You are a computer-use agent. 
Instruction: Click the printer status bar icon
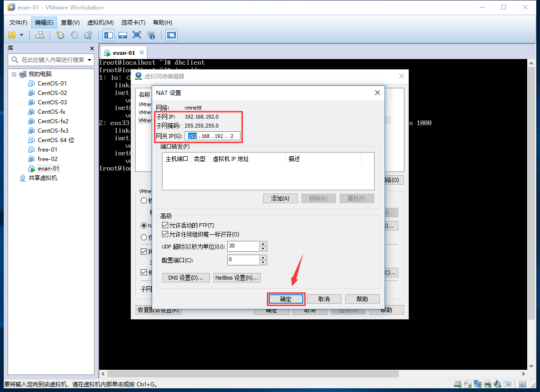pyautogui.click(x=487, y=384)
